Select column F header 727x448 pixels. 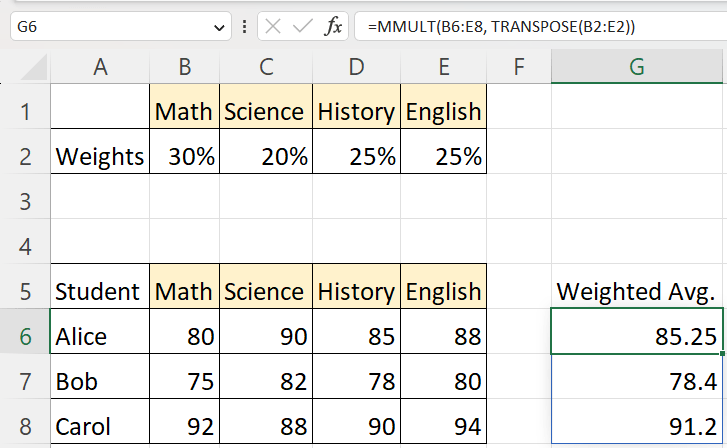click(x=518, y=67)
